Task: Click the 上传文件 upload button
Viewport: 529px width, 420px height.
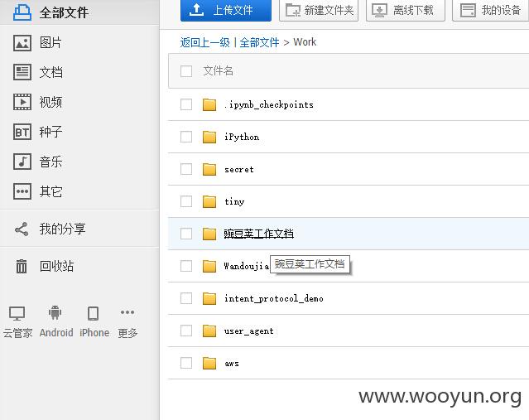Action: [x=226, y=10]
